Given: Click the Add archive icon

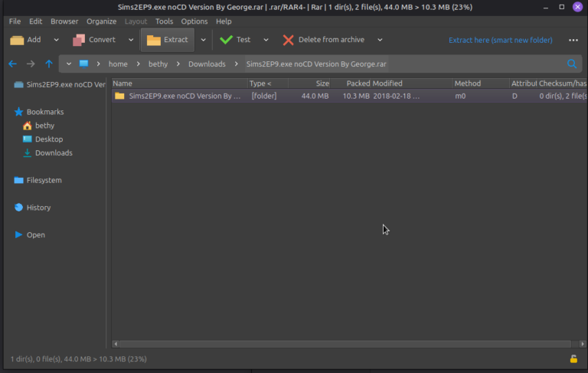Looking at the screenshot, I should (16, 40).
